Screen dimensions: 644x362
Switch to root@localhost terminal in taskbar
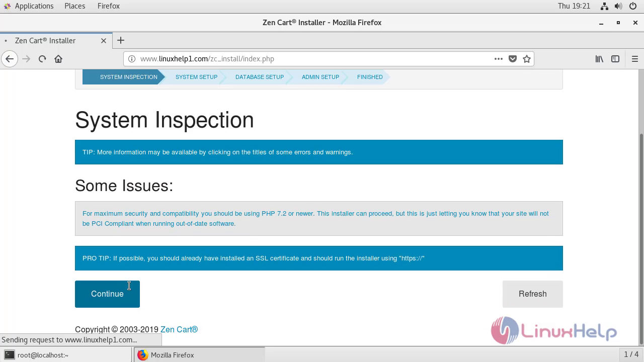tap(66, 355)
